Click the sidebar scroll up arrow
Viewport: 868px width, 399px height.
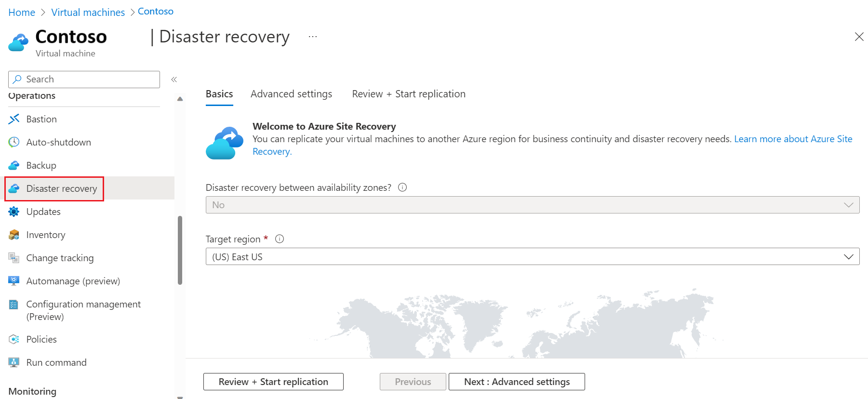coord(180,99)
